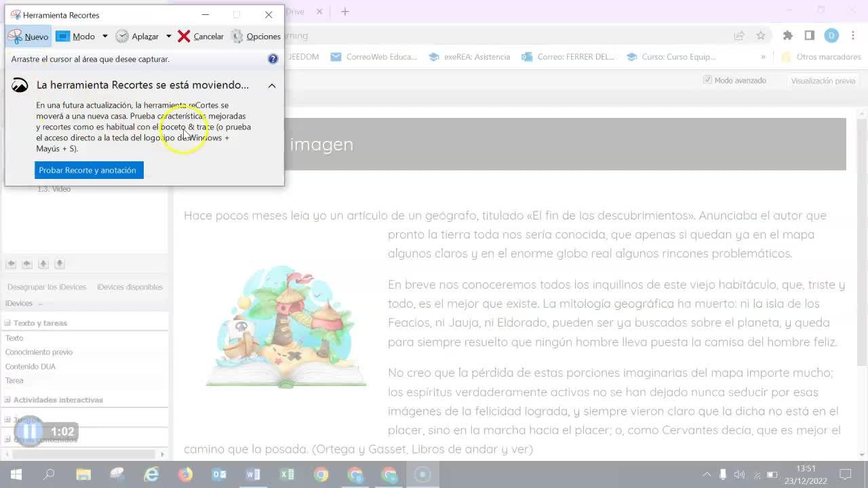Click the move node down arrow icon
The image size is (868, 488).
coord(60,264)
